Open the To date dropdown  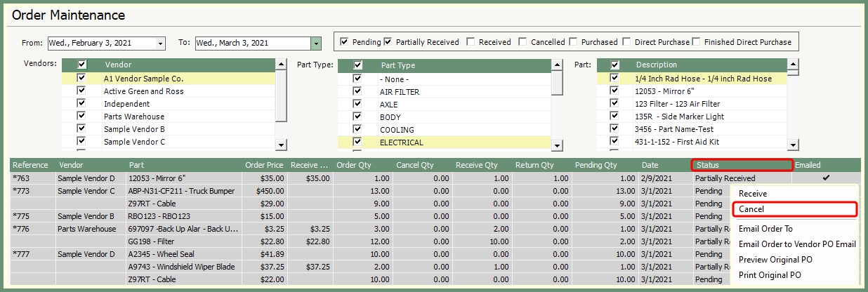[315, 44]
